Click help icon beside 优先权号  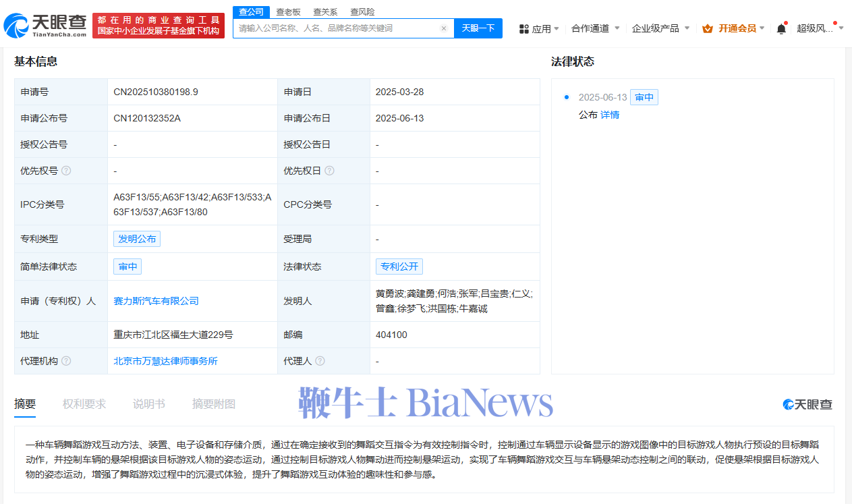66,171
